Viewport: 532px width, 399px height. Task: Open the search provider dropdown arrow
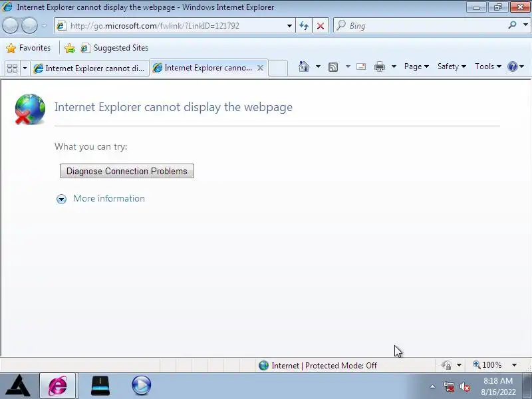click(525, 25)
